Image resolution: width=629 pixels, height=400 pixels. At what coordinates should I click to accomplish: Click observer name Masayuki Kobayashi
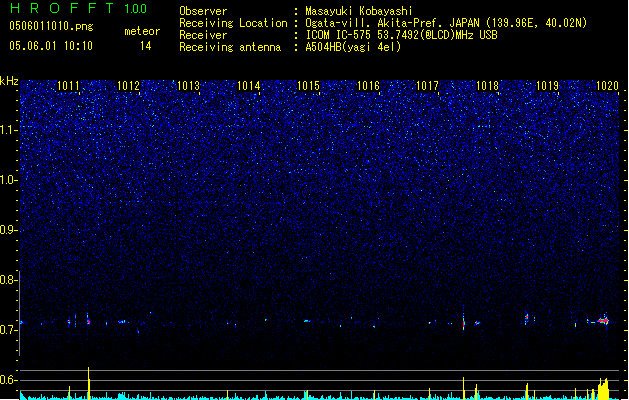tap(359, 11)
